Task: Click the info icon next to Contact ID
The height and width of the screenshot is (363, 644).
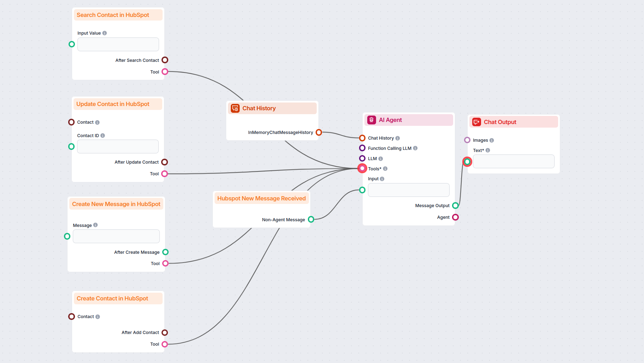Action: [x=103, y=135]
